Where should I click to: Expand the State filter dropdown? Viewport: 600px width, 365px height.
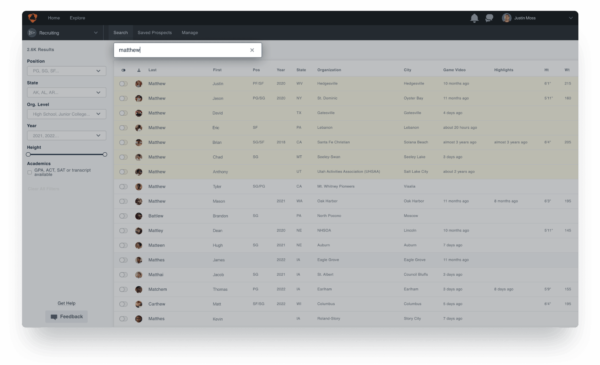[67, 93]
